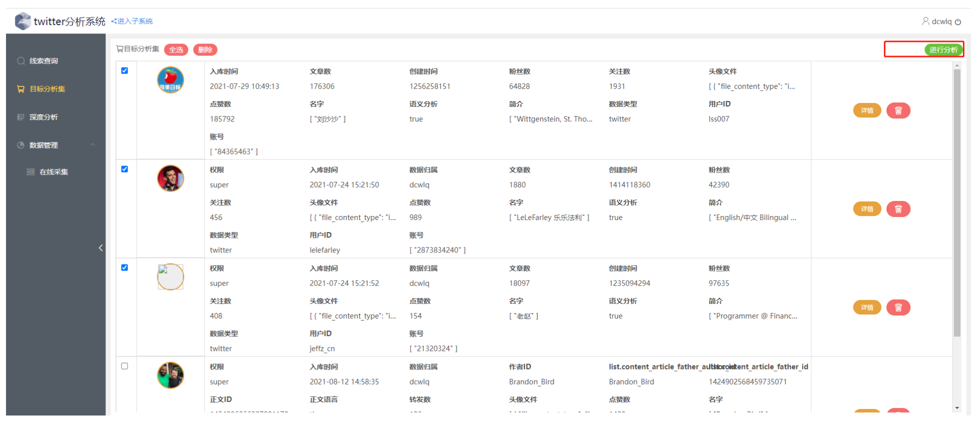Delete the jeffz_cn row with trash icon
980x425 pixels.
click(898, 307)
